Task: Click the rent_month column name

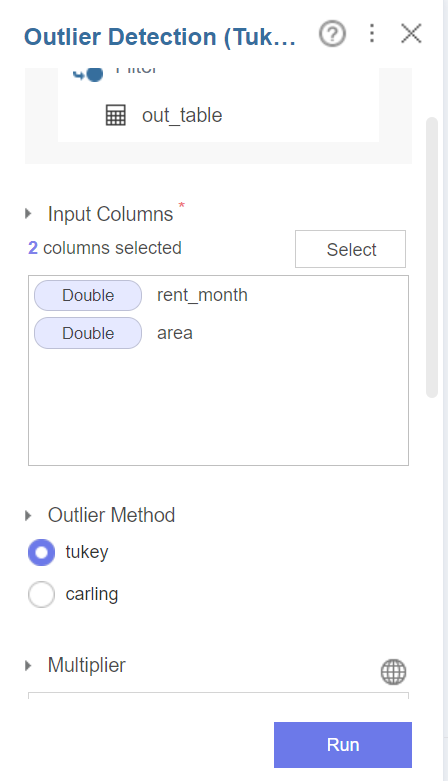Action: point(202,295)
